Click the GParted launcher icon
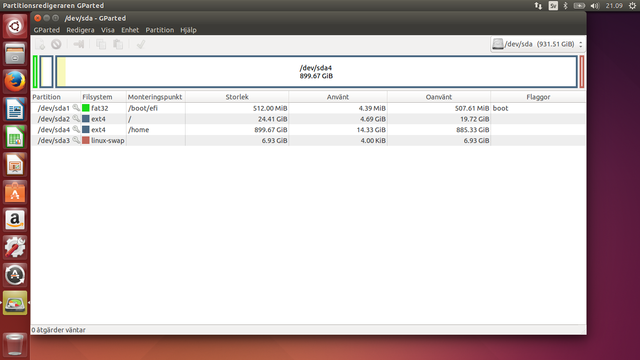 coord(15,303)
